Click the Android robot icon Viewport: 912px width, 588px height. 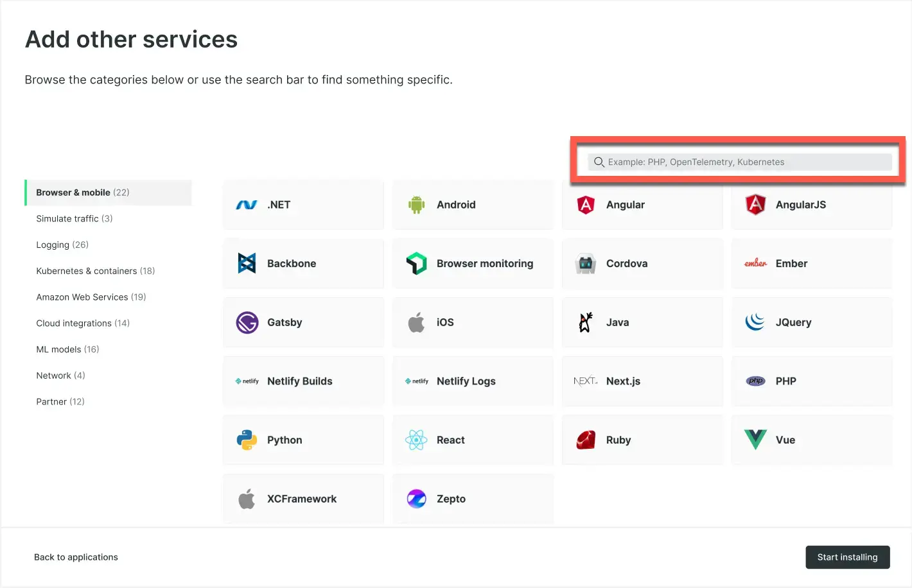(x=416, y=205)
